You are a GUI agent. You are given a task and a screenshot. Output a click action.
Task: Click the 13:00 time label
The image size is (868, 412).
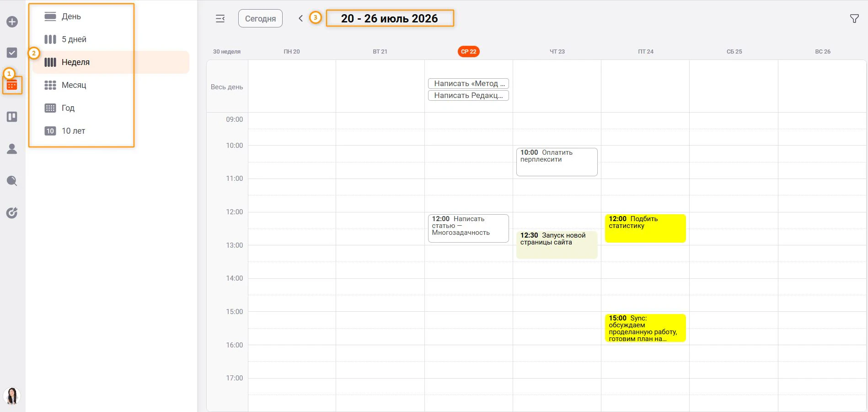pyautogui.click(x=235, y=245)
